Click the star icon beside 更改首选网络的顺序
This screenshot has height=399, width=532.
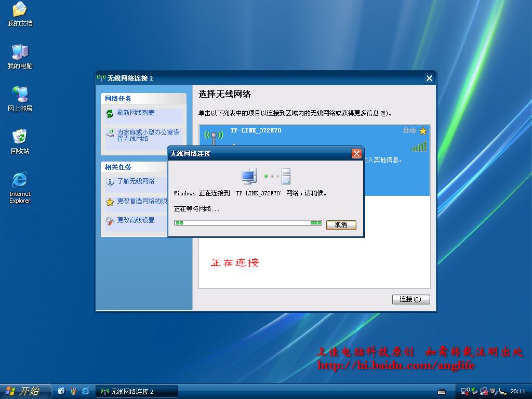point(110,202)
